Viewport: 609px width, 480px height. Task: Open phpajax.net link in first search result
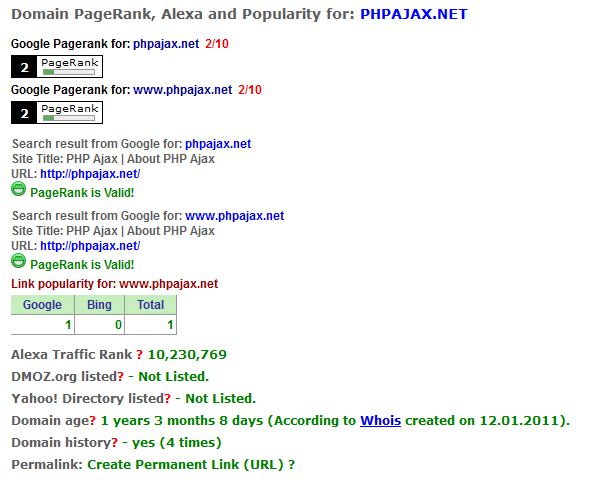pos(218,144)
